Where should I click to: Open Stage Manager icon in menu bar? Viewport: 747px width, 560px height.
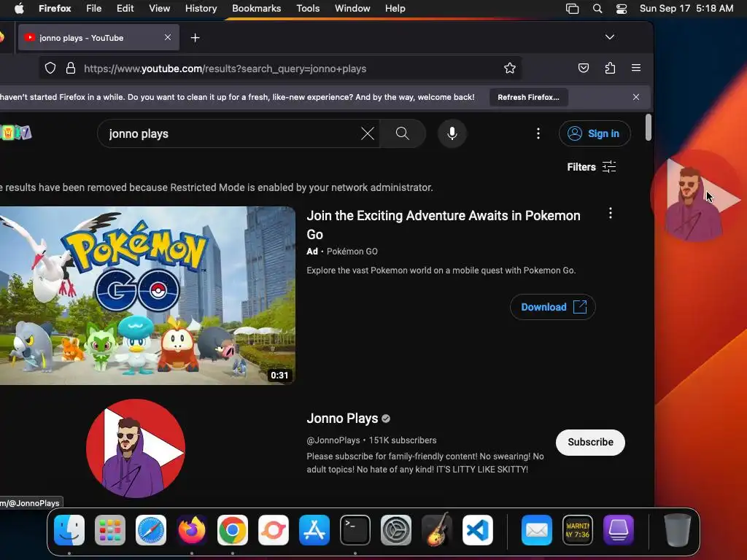pos(572,9)
